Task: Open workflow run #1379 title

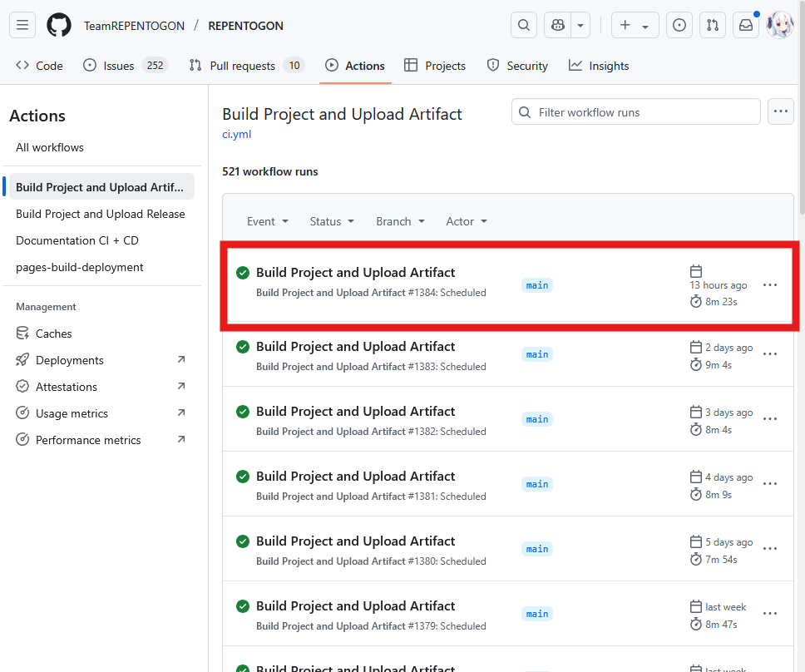Action: (355, 605)
